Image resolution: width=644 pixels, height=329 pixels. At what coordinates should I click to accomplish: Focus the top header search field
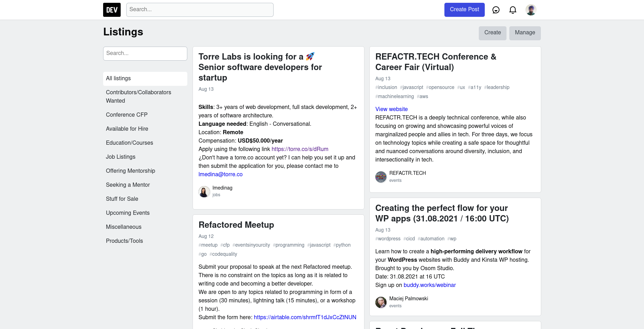coord(200,10)
